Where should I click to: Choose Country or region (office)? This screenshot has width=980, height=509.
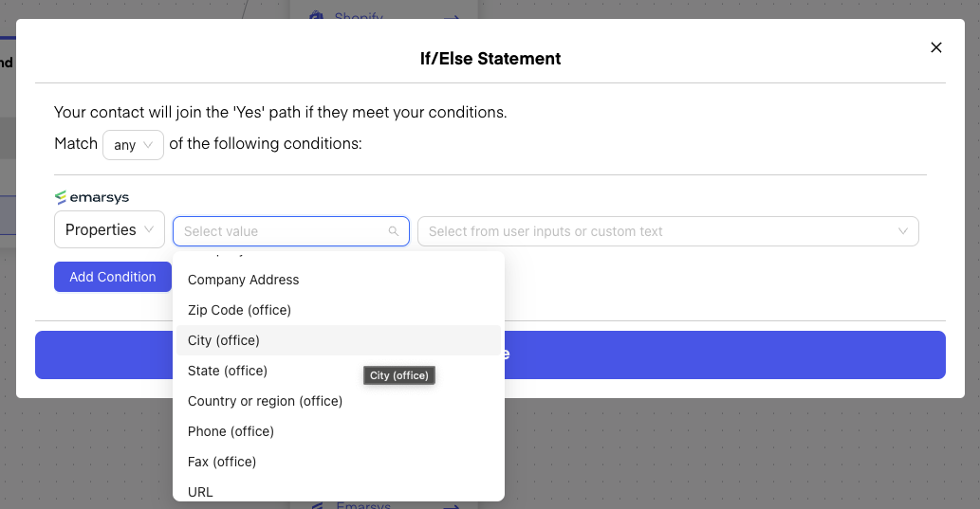tap(265, 401)
